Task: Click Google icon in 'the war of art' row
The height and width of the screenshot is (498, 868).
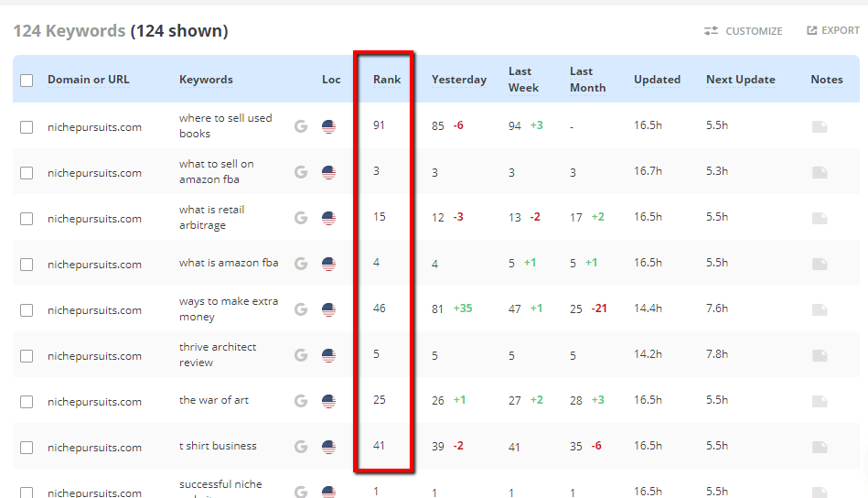Action: click(301, 400)
